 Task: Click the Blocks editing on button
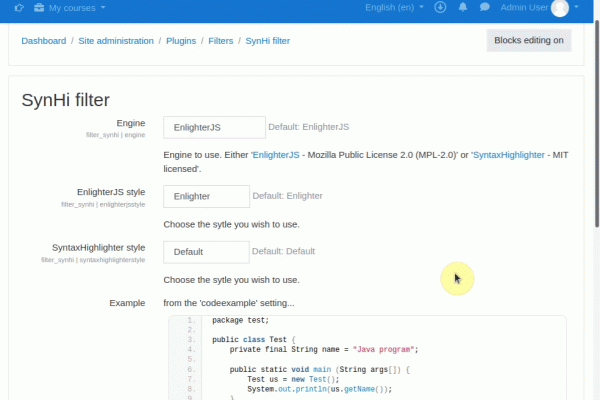pyautogui.click(x=529, y=40)
